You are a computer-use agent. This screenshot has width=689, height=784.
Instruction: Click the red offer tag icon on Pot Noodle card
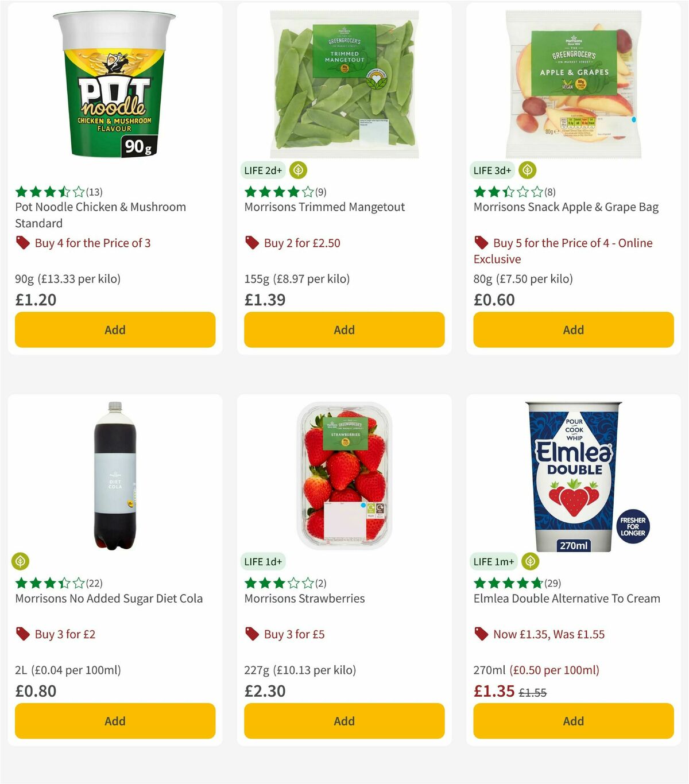[x=23, y=243]
